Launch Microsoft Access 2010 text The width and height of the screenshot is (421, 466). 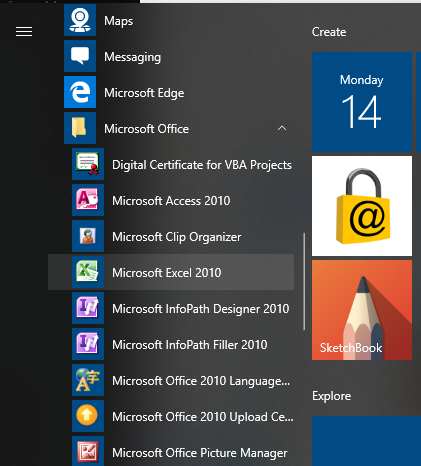click(171, 201)
